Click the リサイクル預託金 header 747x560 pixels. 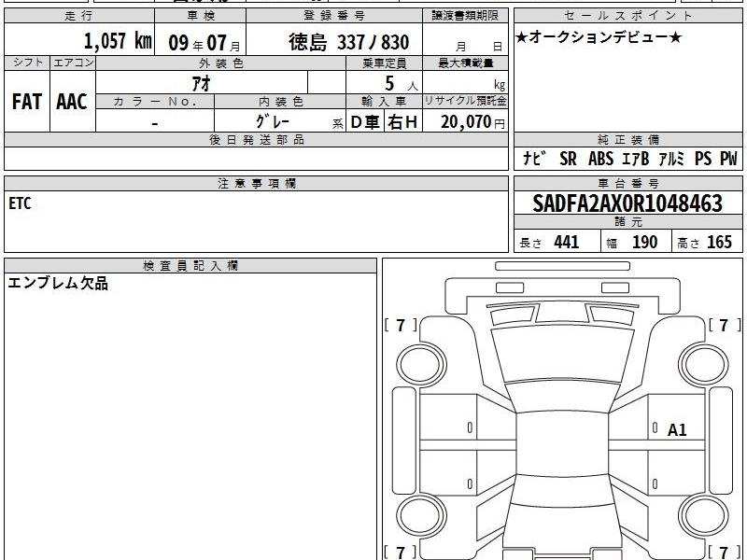click(x=465, y=101)
